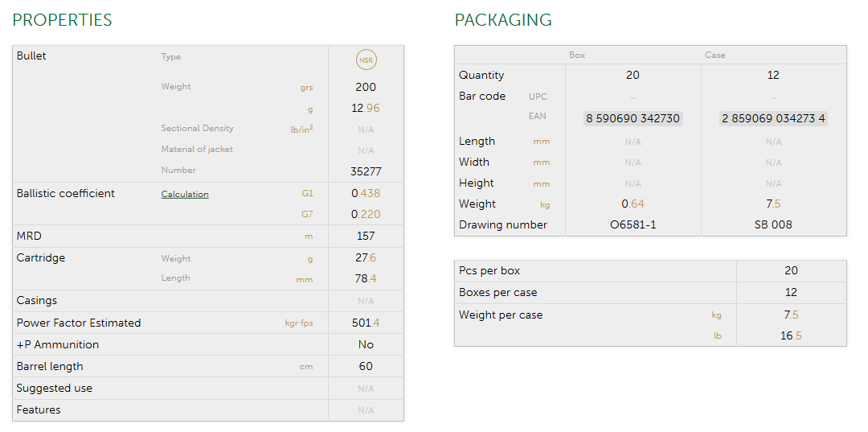This screenshot has width=868, height=432.
Task: Click the +P Ammunition 'No' value
Action: tap(366, 344)
